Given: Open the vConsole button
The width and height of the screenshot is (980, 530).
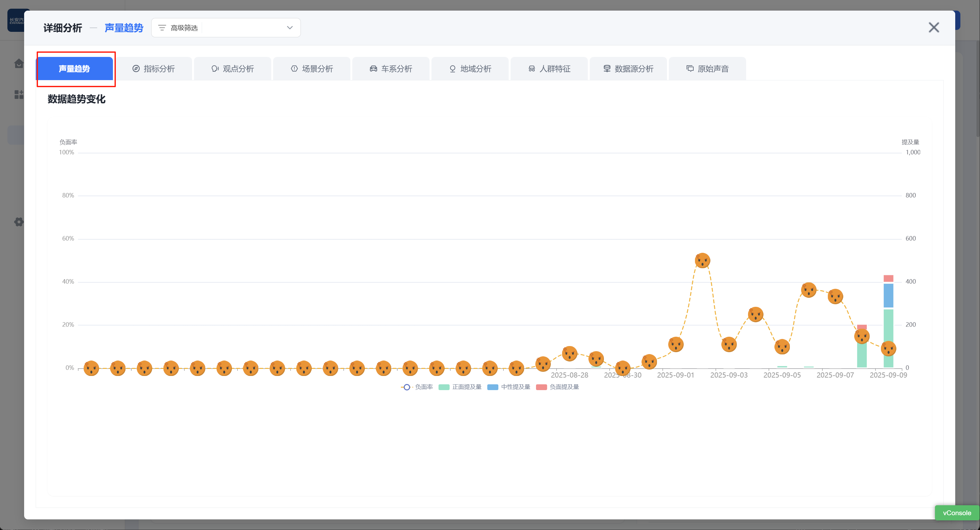Looking at the screenshot, I should click(957, 513).
